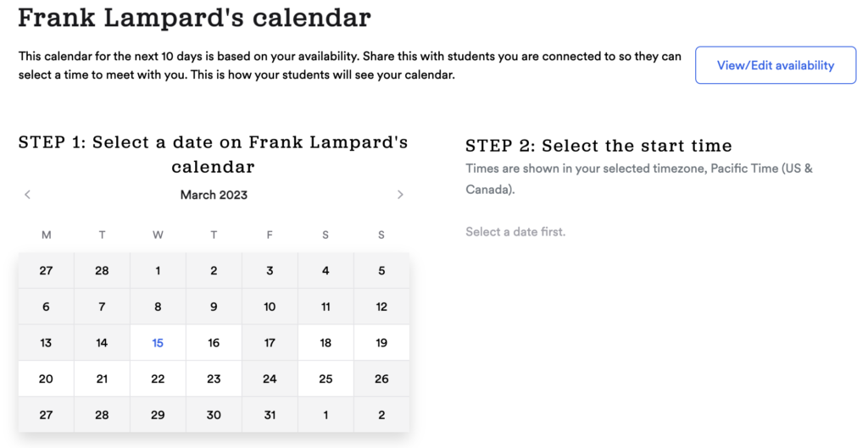The width and height of the screenshot is (868, 448).
Task: Click March 10 date cell
Action: pyautogui.click(x=270, y=307)
